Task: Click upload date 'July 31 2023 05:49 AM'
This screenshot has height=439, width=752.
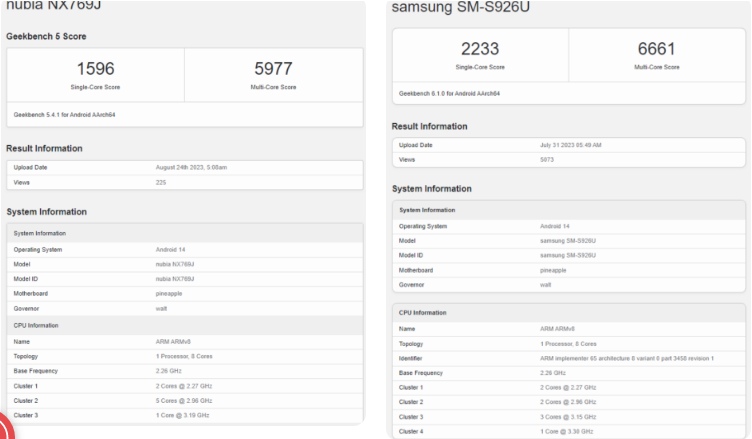Action: tap(571, 145)
